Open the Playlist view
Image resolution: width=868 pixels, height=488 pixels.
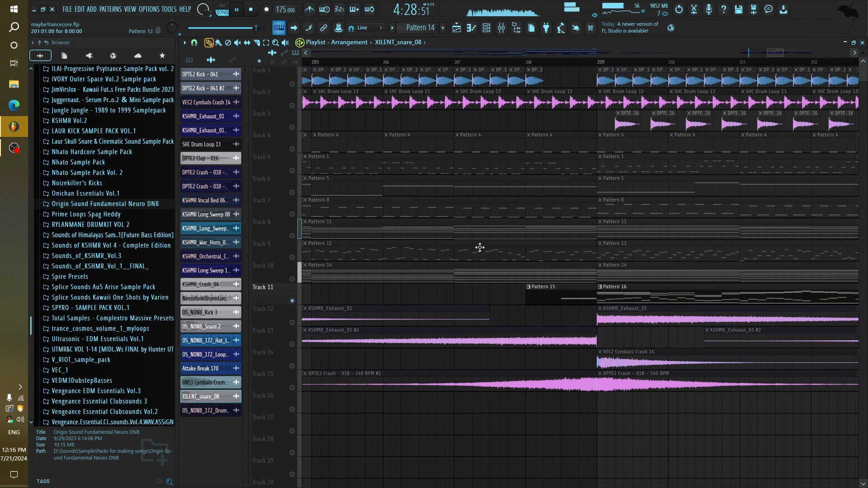(x=457, y=28)
